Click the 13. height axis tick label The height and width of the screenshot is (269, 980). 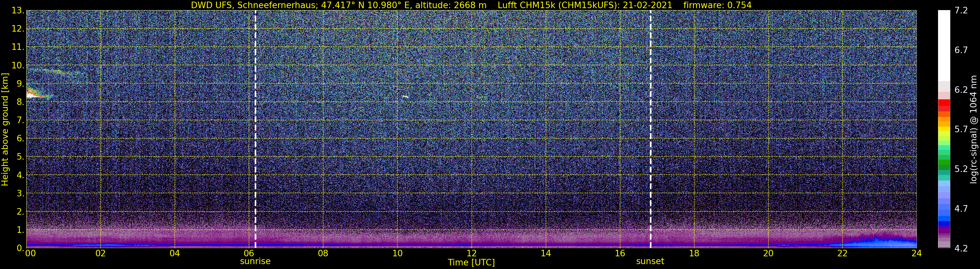point(18,11)
